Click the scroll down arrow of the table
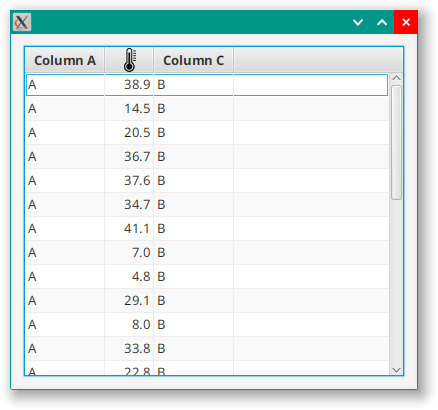This screenshot has width=438, height=410. pos(396,370)
